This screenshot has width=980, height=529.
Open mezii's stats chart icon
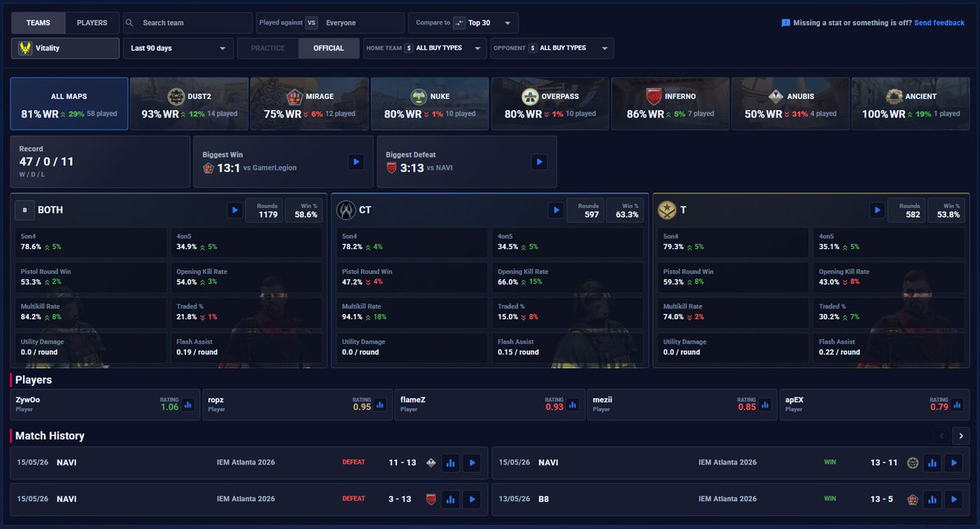767,404
